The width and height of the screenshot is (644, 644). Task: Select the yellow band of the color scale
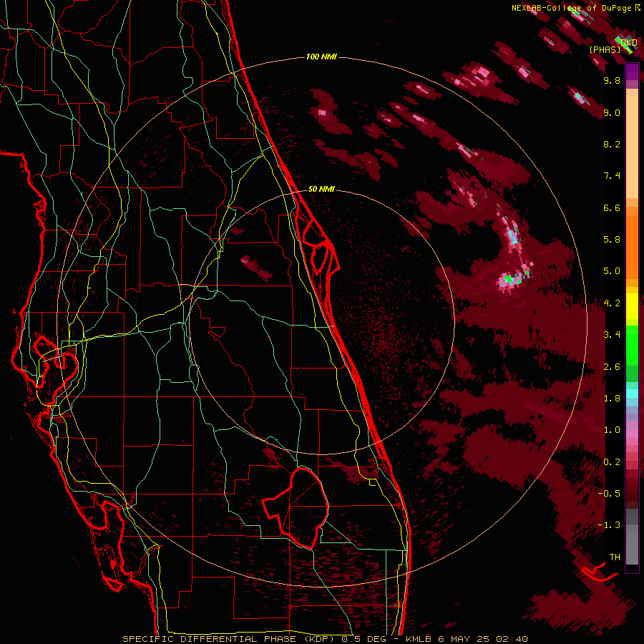click(632, 306)
